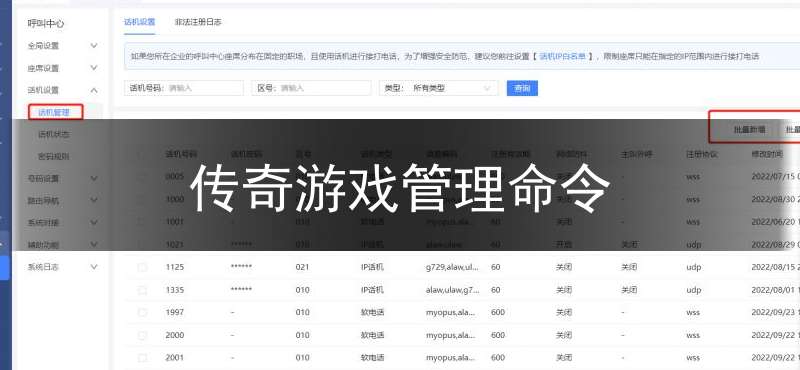Image resolution: width=800 pixels, height=370 pixels.
Task: Click the alaw,ulaw,g7... codec cell
Action: [x=453, y=290]
